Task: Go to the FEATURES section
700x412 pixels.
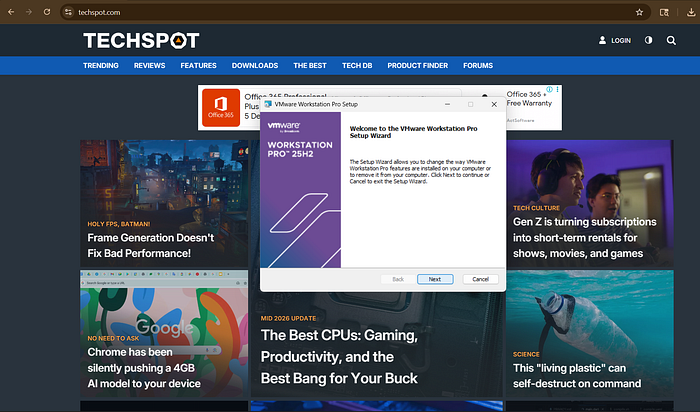Action: click(x=198, y=65)
